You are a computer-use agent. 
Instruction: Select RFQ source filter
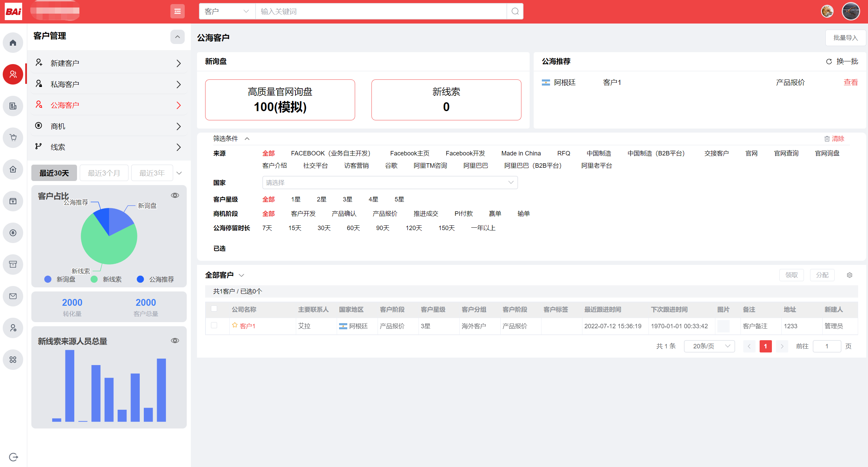pyautogui.click(x=564, y=153)
